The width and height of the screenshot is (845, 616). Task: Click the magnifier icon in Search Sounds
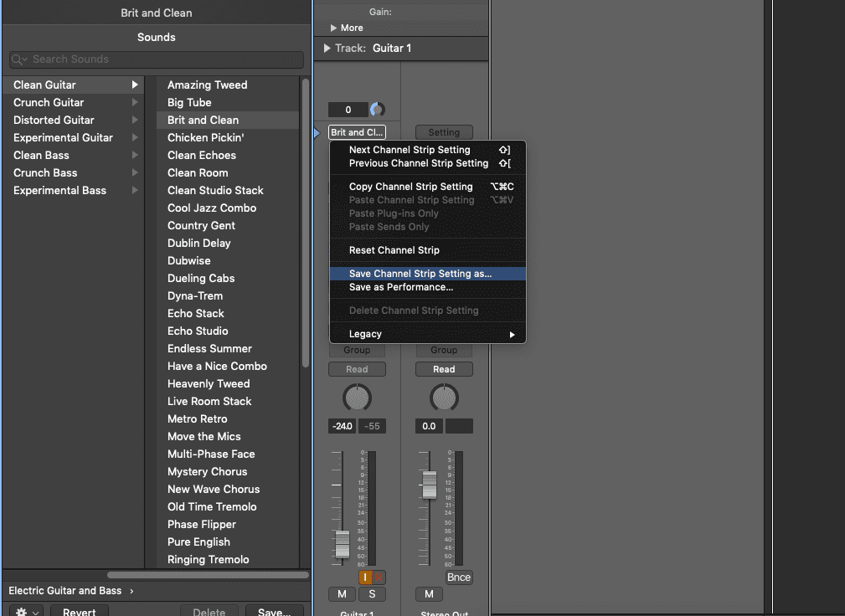(x=18, y=59)
